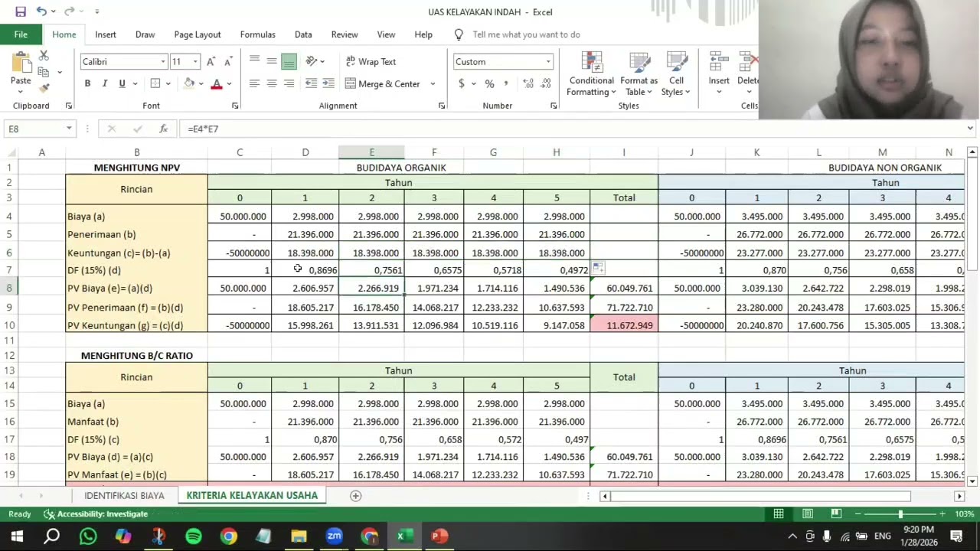Image resolution: width=980 pixels, height=551 pixels.
Task: Expand the formula bar
Action: coord(970,129)
